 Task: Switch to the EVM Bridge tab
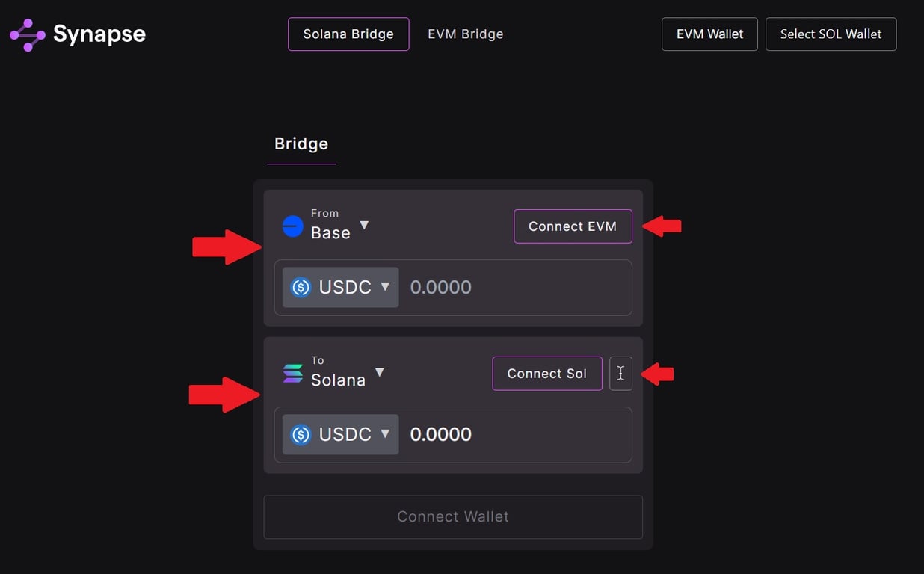point(465,34)
